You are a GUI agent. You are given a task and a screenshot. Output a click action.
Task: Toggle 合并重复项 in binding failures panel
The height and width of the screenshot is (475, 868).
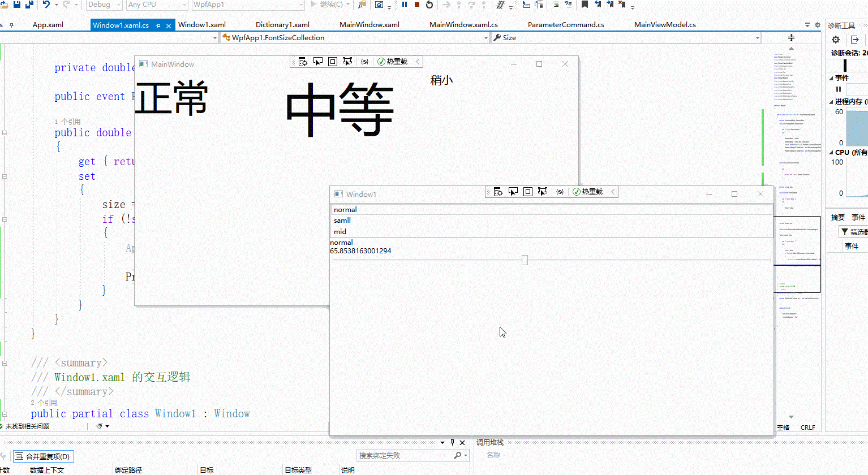(x=43, y=456)
